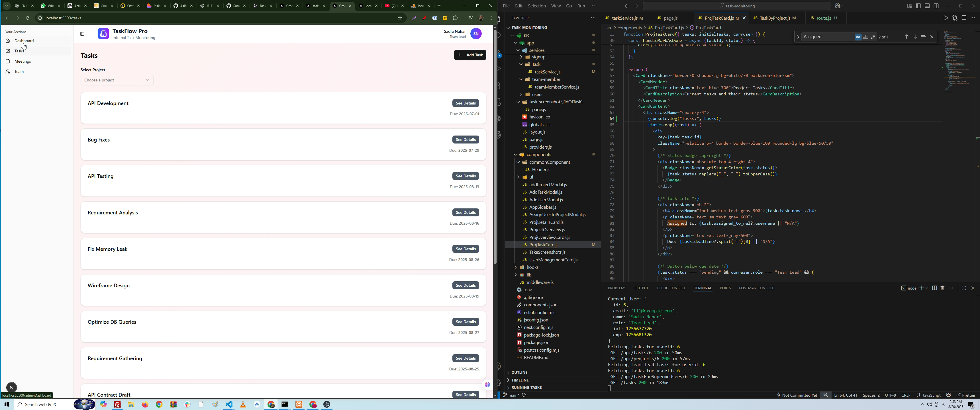Screen dimensions: 980x410
Task: Run code with play icon
Action: click(945, 18)
